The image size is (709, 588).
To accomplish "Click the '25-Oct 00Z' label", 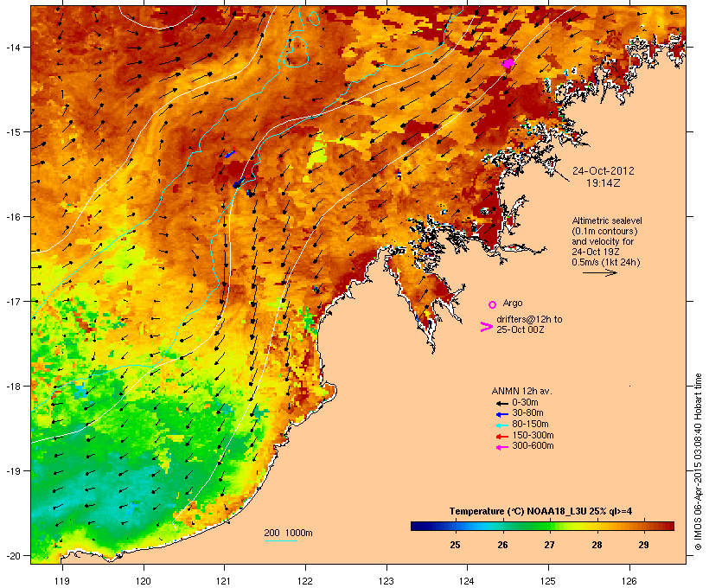I will (520, 329).
